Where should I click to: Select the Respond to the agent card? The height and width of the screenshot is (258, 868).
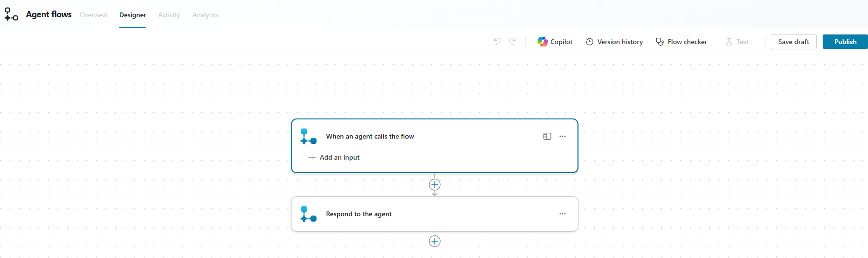click(431, 214)
